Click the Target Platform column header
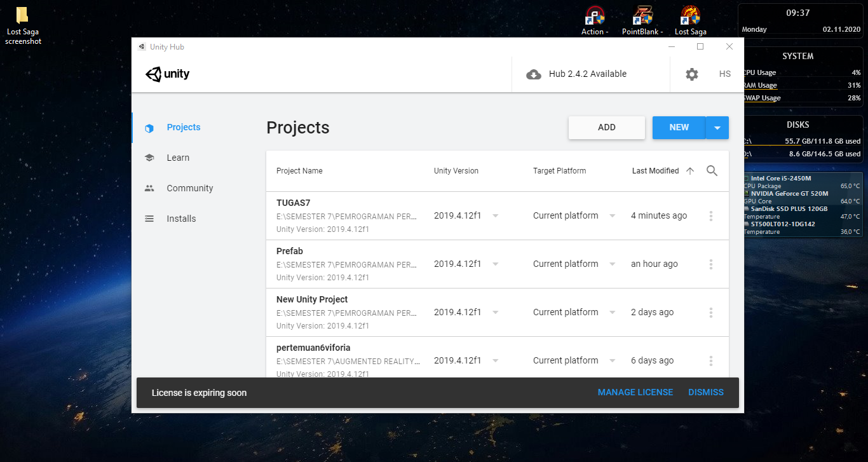868x462 pixels. coord(560,171)
